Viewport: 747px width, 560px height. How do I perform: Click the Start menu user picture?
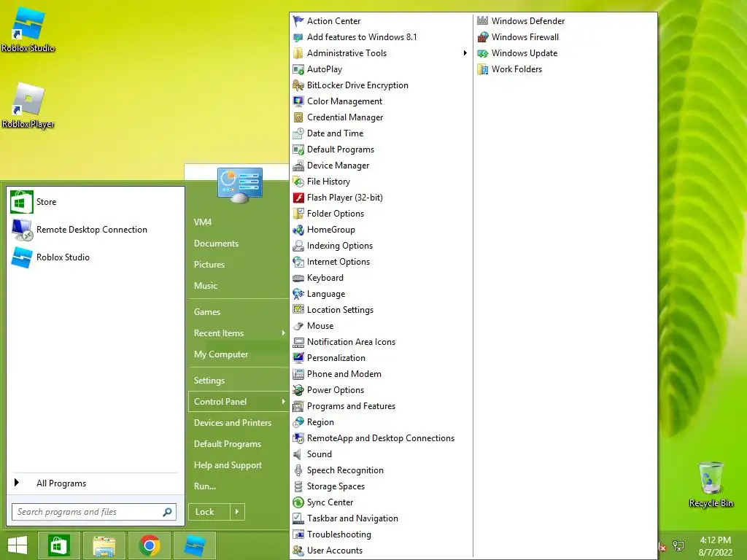click(x=239, y=184)
